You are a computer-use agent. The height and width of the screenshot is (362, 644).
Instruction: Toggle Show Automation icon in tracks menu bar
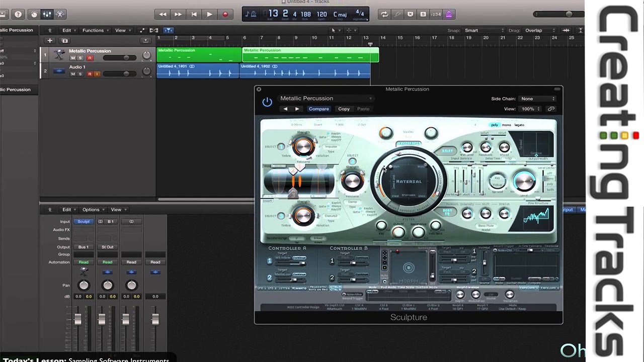[142, 31]
